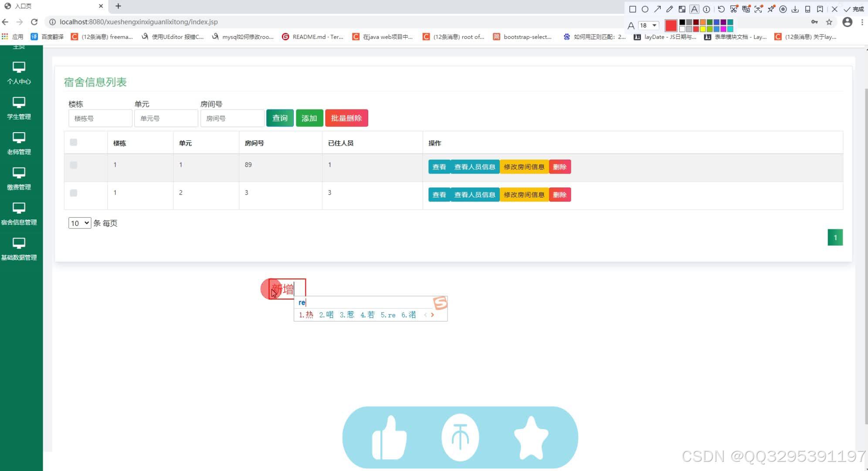Show next IME candidate page arrow
868x471 pixels.
tap(432, 315)
